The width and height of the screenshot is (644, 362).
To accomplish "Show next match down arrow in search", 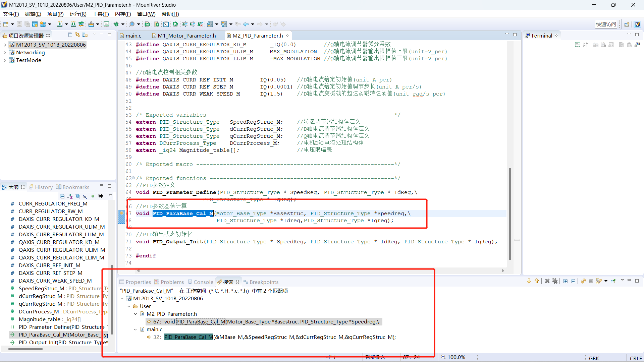I will (x=529, y=281).
